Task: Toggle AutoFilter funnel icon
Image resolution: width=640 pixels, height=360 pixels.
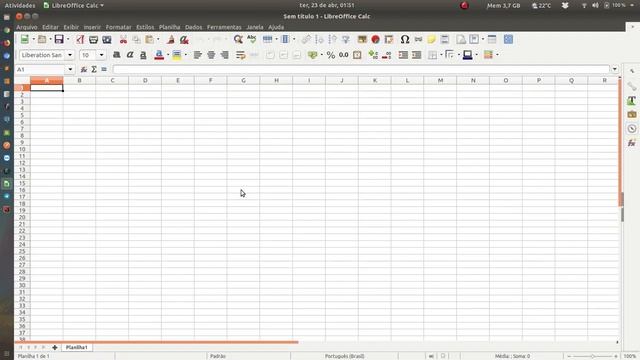Action: (346, 39)
